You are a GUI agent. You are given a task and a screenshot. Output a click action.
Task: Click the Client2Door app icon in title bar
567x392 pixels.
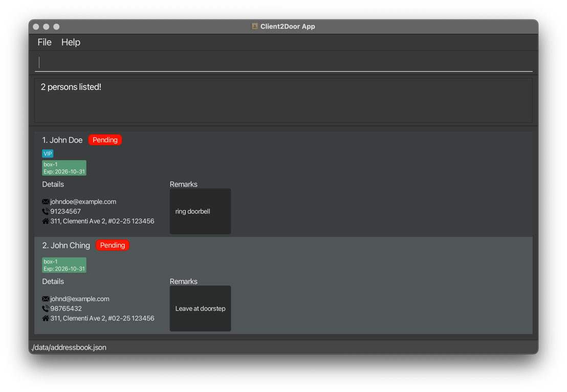pyautogui.click(x=254, y=26)
